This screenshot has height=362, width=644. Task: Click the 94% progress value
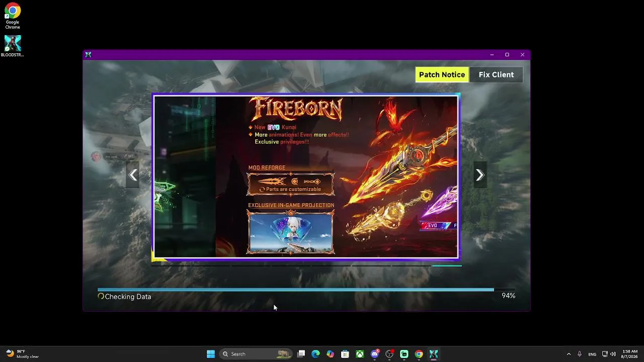pos(508,296)
